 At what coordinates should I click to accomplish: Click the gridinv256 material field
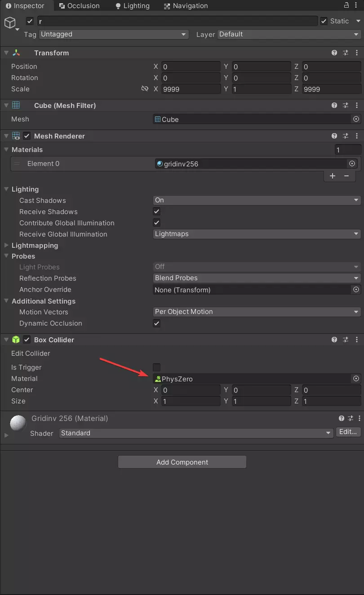(251, 164)
